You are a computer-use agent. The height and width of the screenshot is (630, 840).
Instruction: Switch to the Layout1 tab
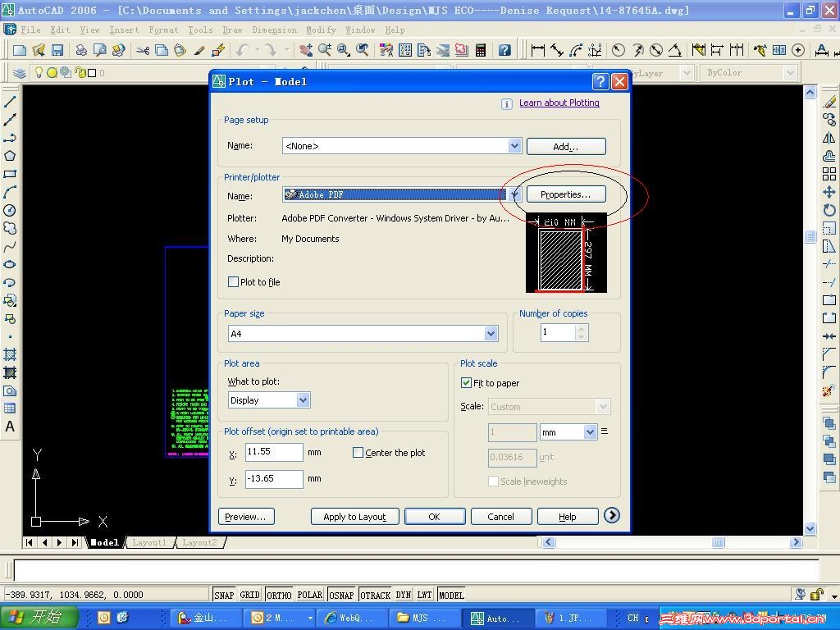click(x=149, y=542)
